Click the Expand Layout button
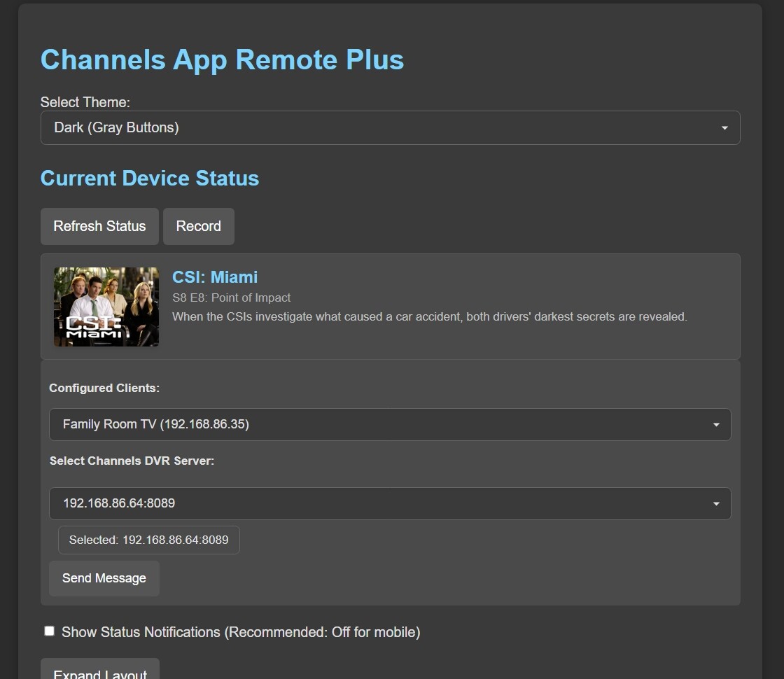 click(x=100, y=671)
